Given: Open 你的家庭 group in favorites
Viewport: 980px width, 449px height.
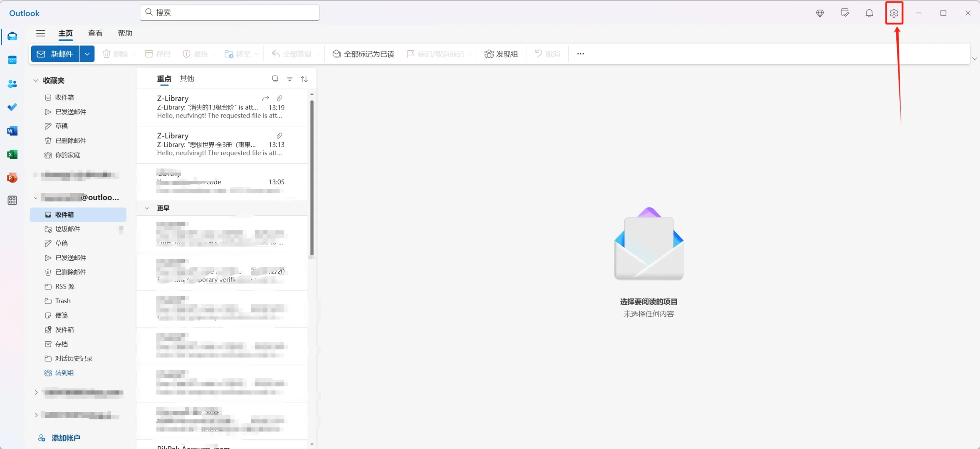Looking at the screenshot, I should (x=78, y=155).
